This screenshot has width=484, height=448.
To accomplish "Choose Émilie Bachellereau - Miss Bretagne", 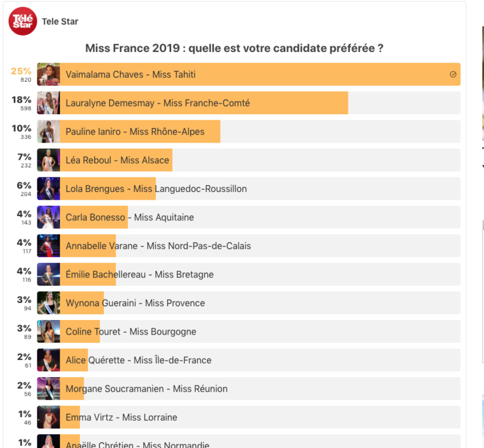I will coord(253,274).
